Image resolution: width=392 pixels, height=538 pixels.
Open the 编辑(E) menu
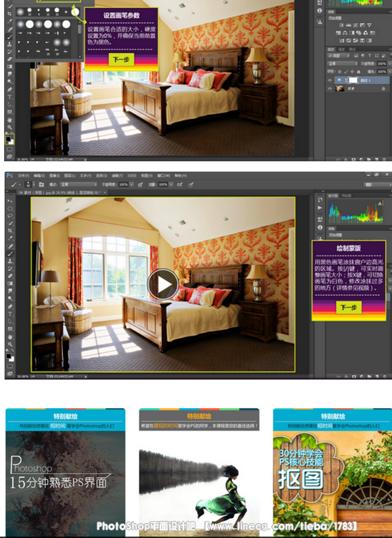[x=39, y=175]
